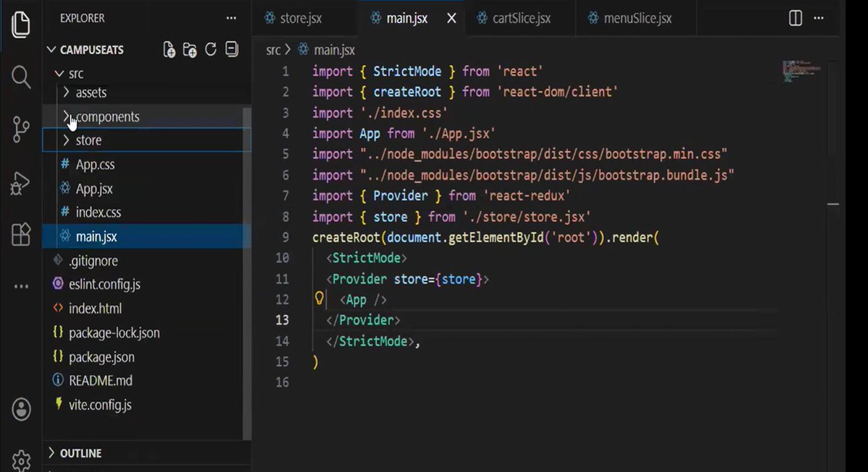Image resolution: width=868 pixels, height=472 pixels.
Task: Click the lightbulb code action on line 12
Action: tap(319, 299)
